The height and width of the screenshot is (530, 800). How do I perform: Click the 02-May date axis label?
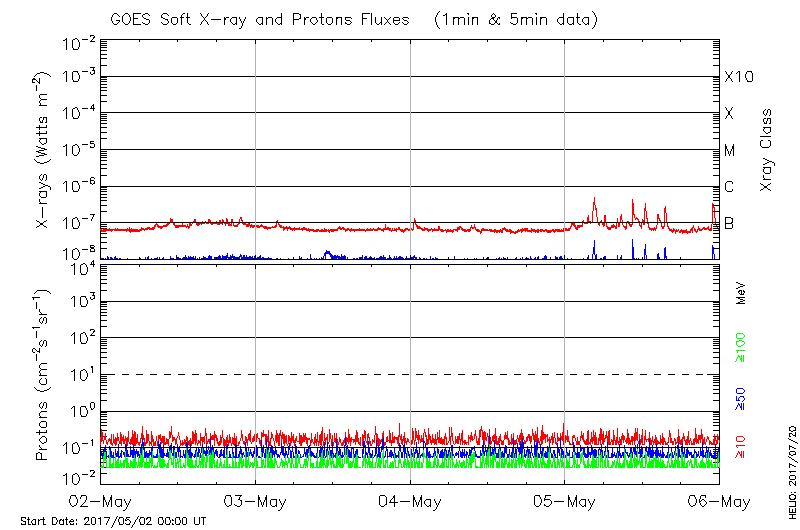point(101,500)
